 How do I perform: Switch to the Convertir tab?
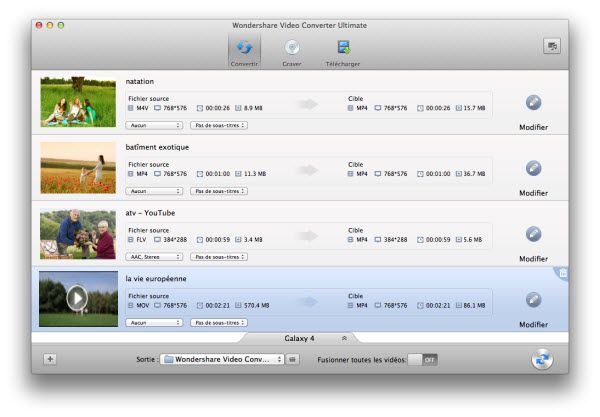click(x=244, y=51)
